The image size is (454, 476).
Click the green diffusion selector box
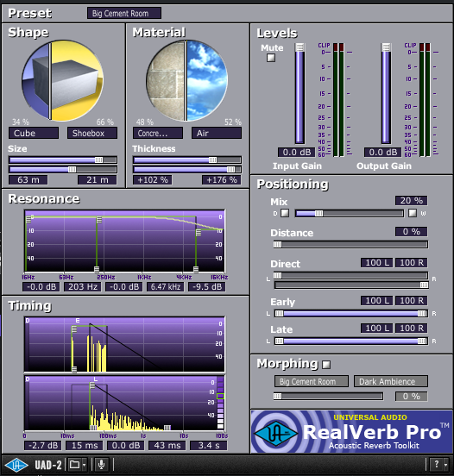pyautogui.click(x=220, y=396)
